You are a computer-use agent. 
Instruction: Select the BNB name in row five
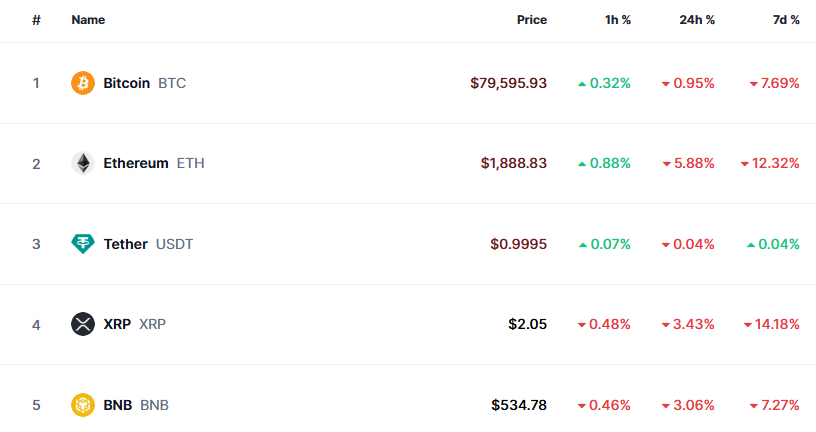[118, 405]
